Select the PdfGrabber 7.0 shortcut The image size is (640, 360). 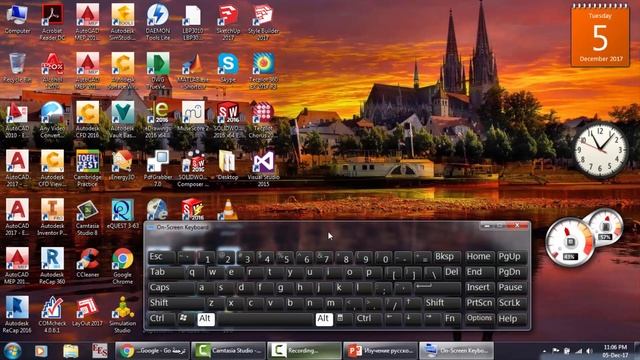click(158, 169)
